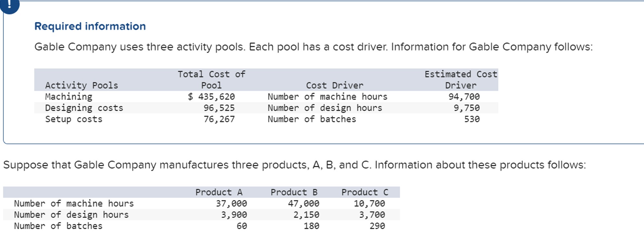Viewport: 644px width, 241px height.
Task: Select 'Number of design hours' product row label
Action: click(71, 215)
